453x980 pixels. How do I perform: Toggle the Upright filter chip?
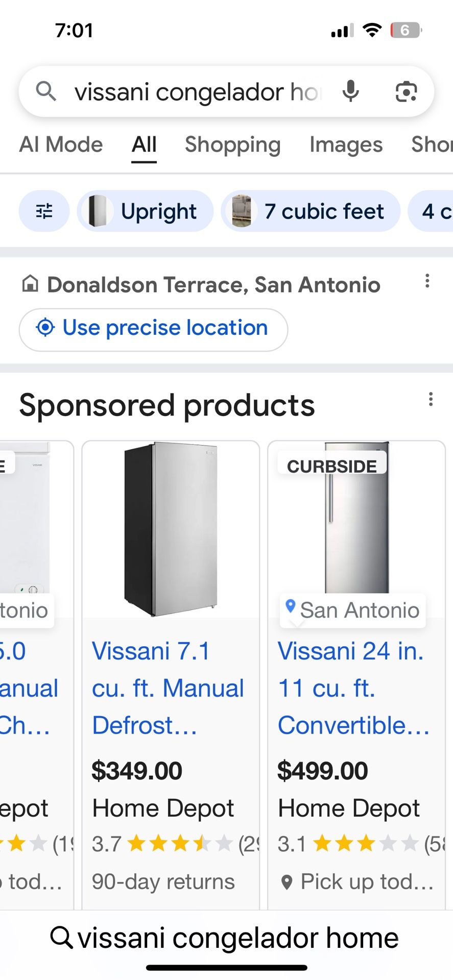point(145,211)
